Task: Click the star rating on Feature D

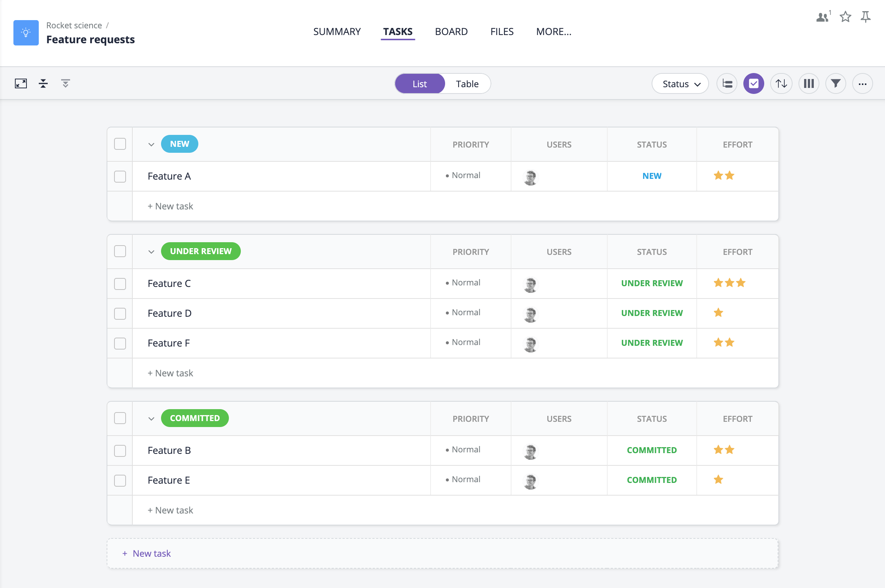Action: tap(718, 312)
